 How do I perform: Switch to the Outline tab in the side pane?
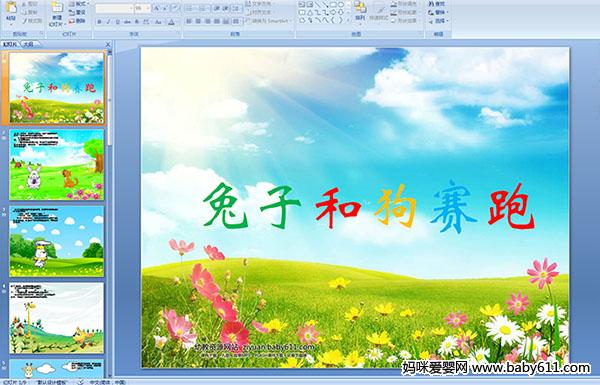[28, 44]
